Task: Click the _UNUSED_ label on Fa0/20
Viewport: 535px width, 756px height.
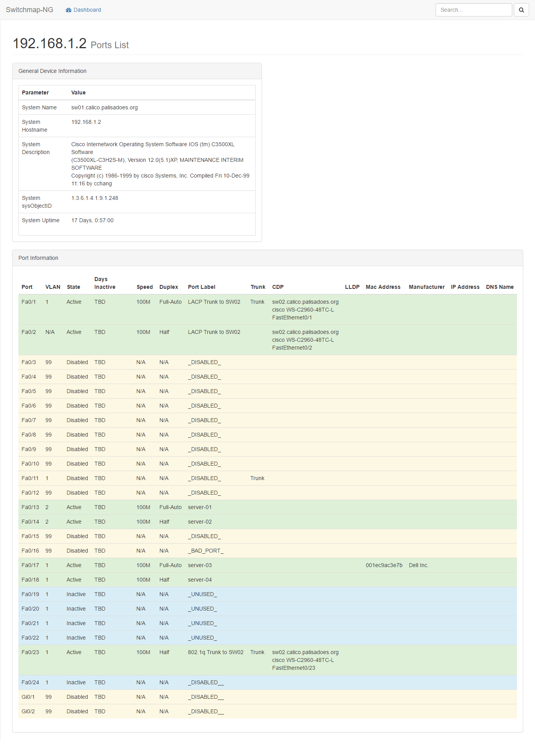Action: 202,609
